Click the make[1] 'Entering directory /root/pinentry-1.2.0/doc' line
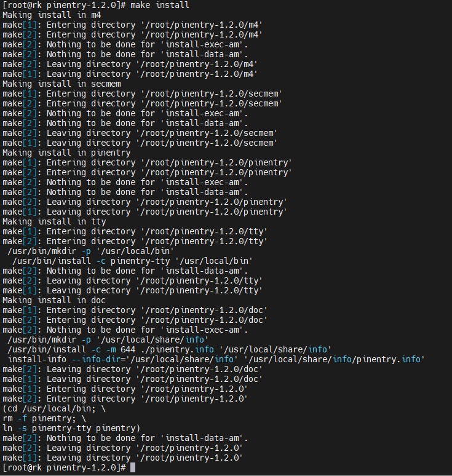This screenshot has width=452, height=476. [x=135, y=310]
